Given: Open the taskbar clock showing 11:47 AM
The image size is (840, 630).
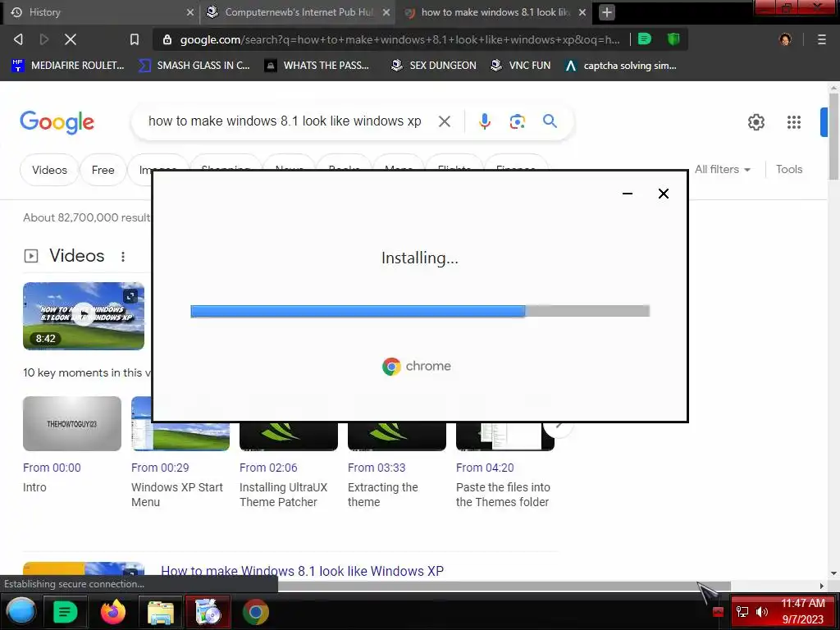Looking at the screenshot, I should (x=802, y=612).
